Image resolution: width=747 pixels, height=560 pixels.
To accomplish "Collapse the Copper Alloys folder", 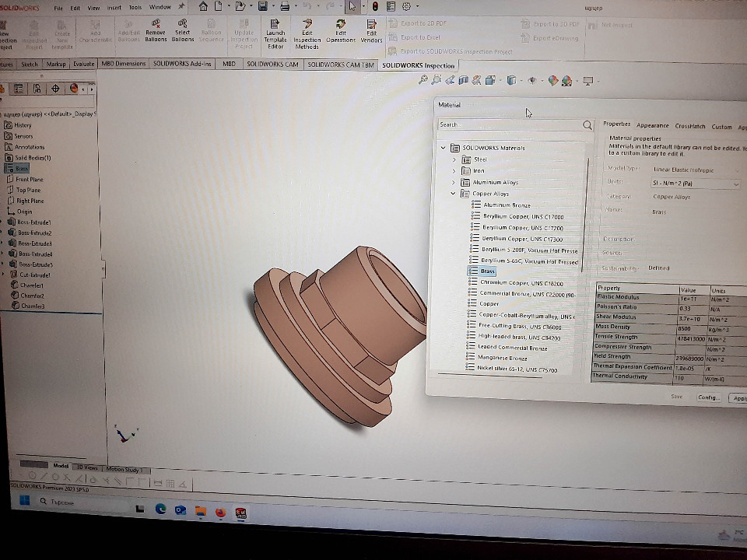I will click(x=454, y=194).
